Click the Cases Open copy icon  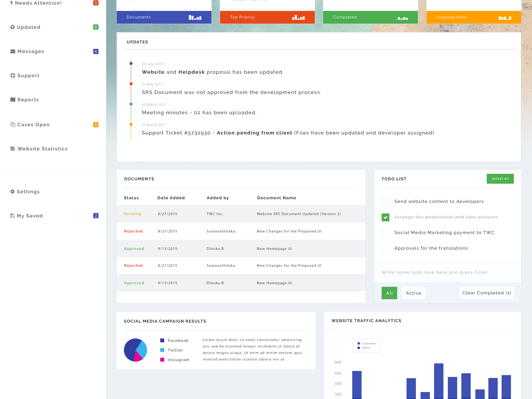point(13,124)
